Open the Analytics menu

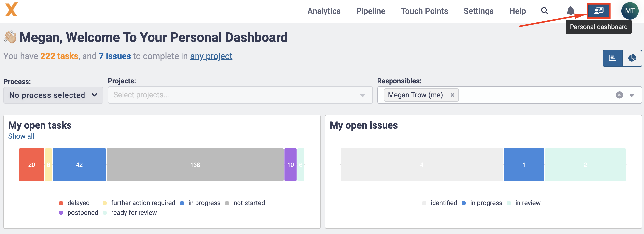(324, 11)
